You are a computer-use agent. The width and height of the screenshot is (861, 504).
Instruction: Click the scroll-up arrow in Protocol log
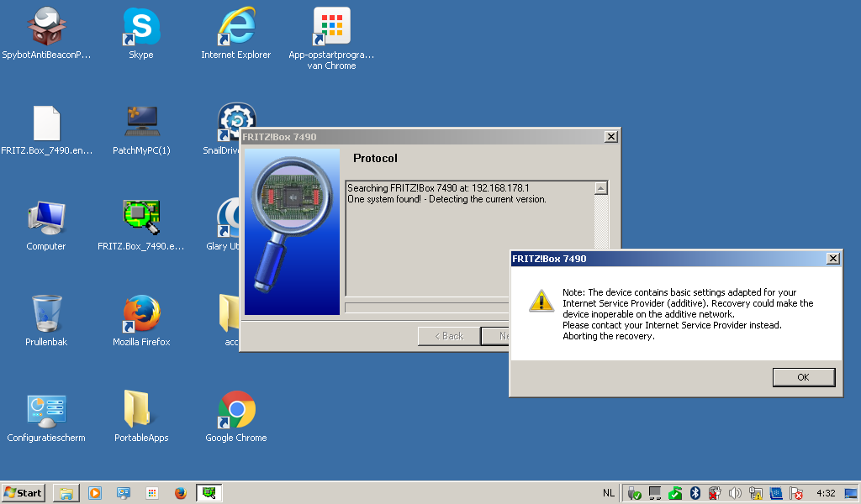tap(600, 188)
